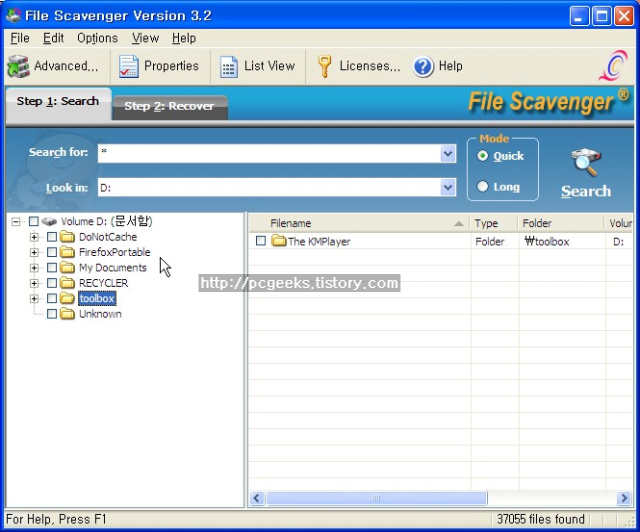
Task: Click the FirefoxPortable folder icon
Action: click(x=67, y=252)
